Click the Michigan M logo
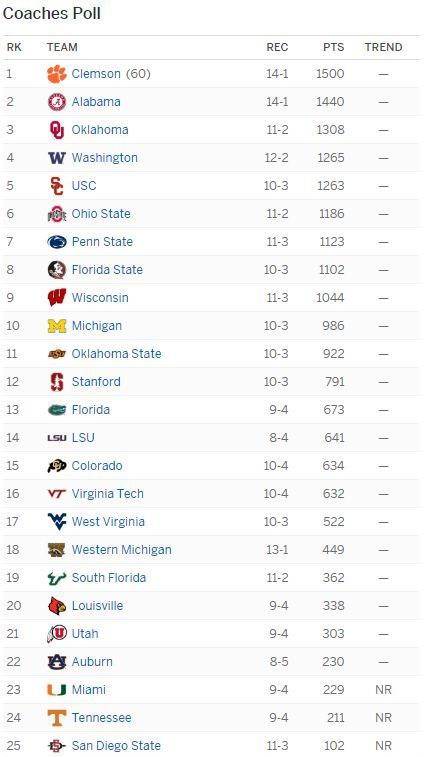The height and width of the screenshot is (757, 424). [x=57, y=326]
